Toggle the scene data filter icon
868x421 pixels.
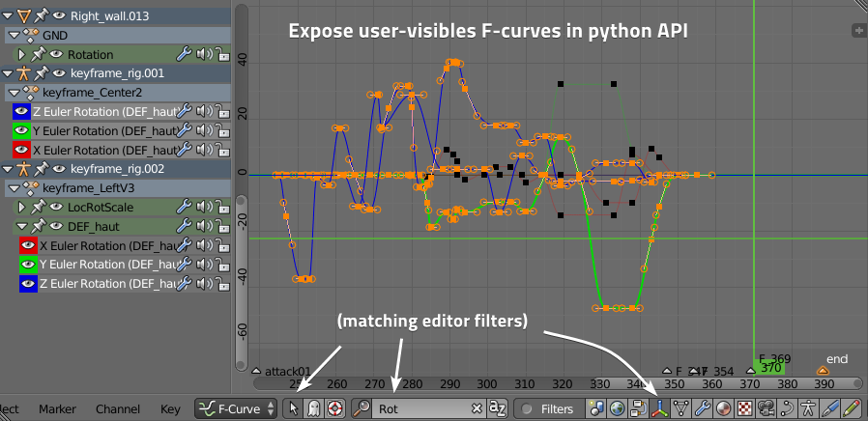[x=596, y=408]
